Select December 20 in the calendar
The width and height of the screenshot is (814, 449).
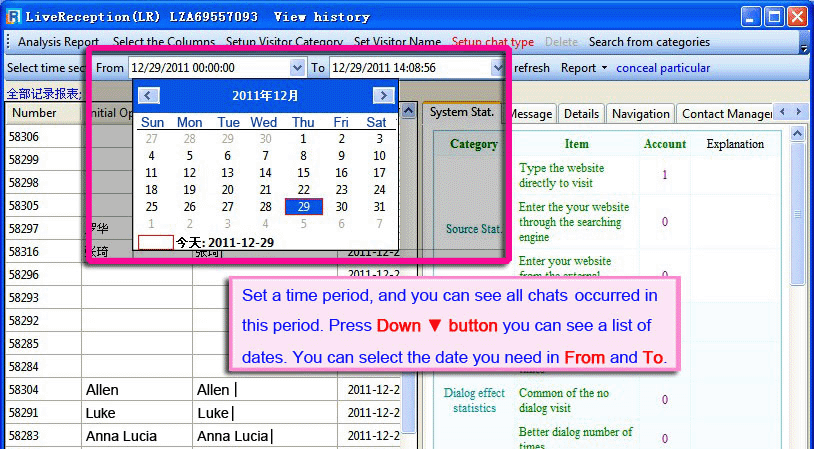click(x=227, y=189)
